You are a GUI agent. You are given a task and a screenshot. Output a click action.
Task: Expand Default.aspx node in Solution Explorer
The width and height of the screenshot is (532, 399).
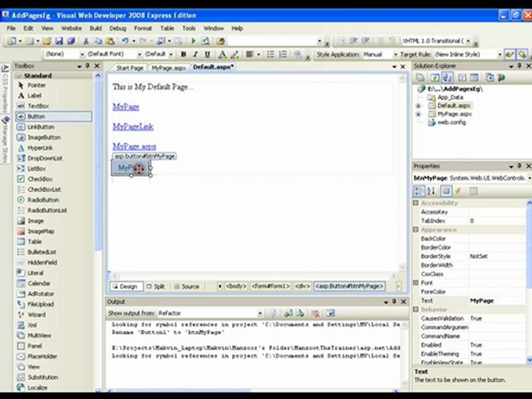coord(418,106)
